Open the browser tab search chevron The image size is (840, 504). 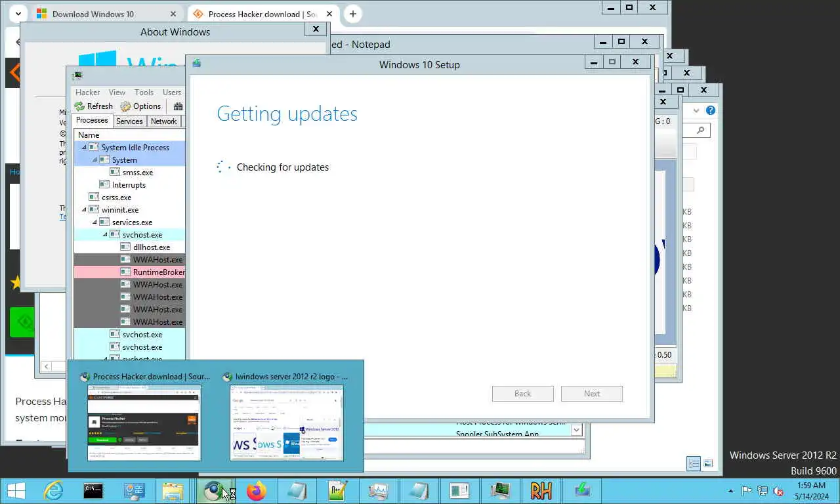coord(18,14)
